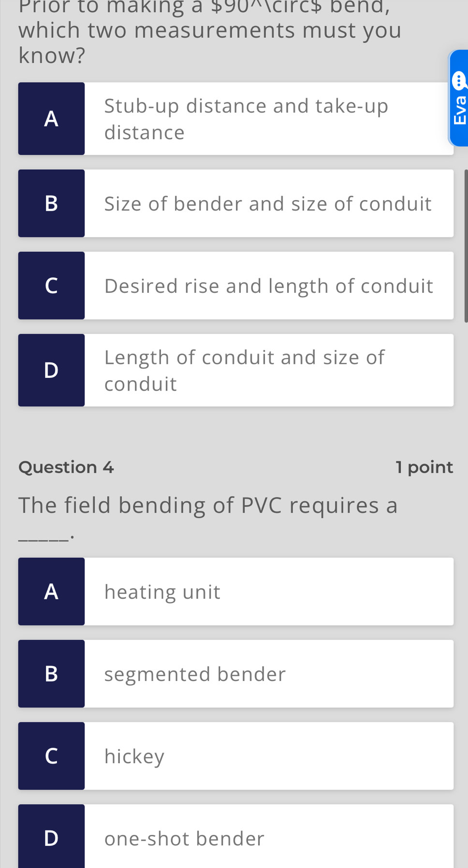This screenshot has width=468, height=868.
Task: Click the letter C badge beside 'Desired rise'
Action: tap(51, 285)
